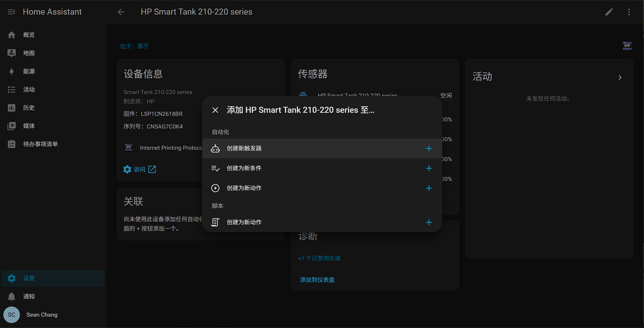This screenshot has width=644, height=328.
Task: Select 创建为新动作 under 自动化
Action: tap(322, 188)
